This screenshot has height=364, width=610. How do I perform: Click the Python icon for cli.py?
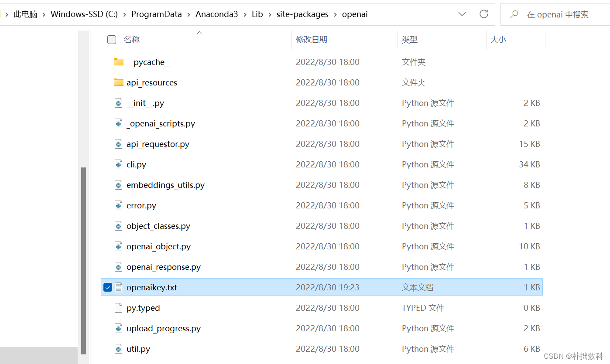click(x=118, y=164)
